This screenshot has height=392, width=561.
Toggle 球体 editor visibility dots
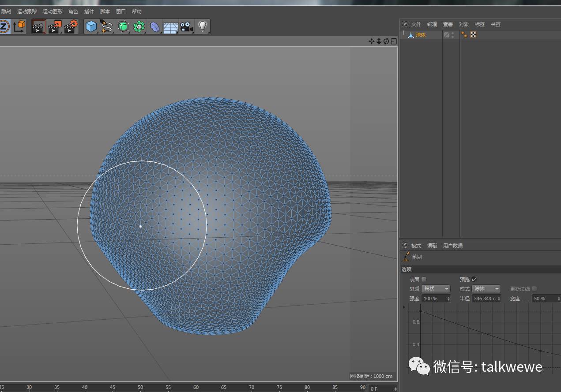452,35
